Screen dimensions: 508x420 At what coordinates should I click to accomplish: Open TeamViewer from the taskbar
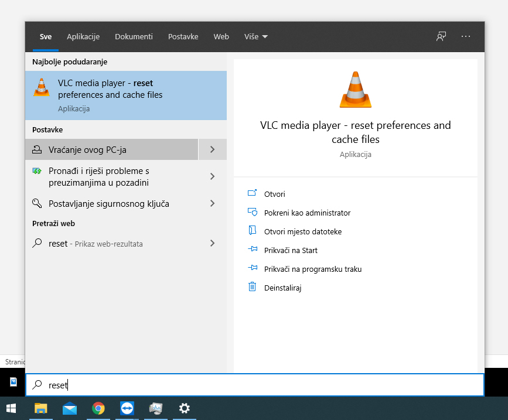coord(127,408)
